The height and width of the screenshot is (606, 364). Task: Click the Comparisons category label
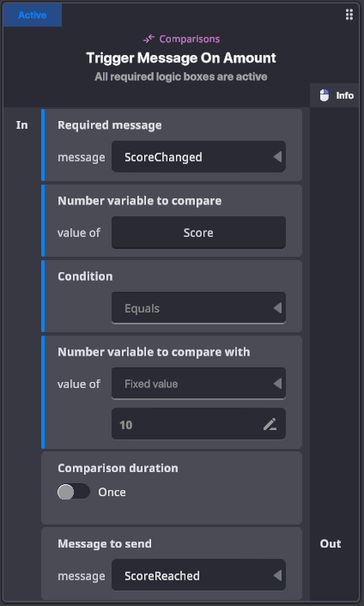[190, 39]
